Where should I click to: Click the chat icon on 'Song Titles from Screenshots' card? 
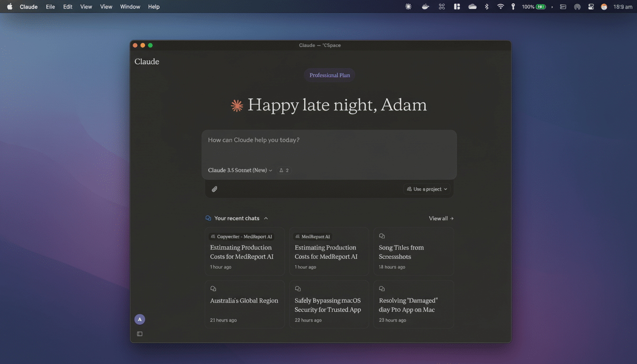(x=382, y=236)
